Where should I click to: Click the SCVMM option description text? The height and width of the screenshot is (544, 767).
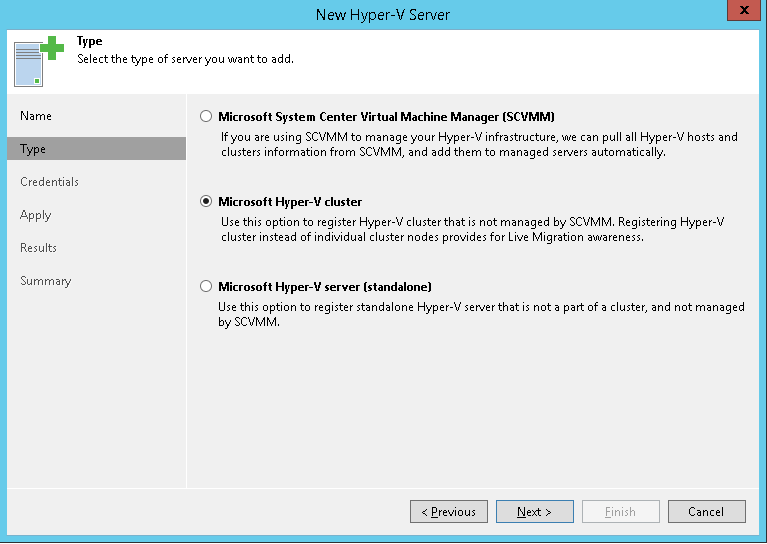(479, 144)
